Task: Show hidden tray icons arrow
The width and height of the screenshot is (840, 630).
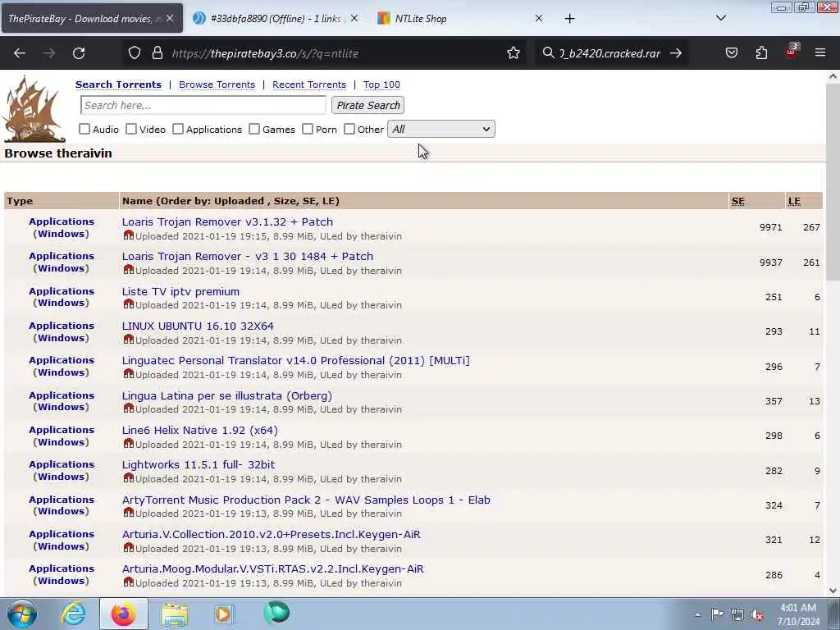Action: 697,615
